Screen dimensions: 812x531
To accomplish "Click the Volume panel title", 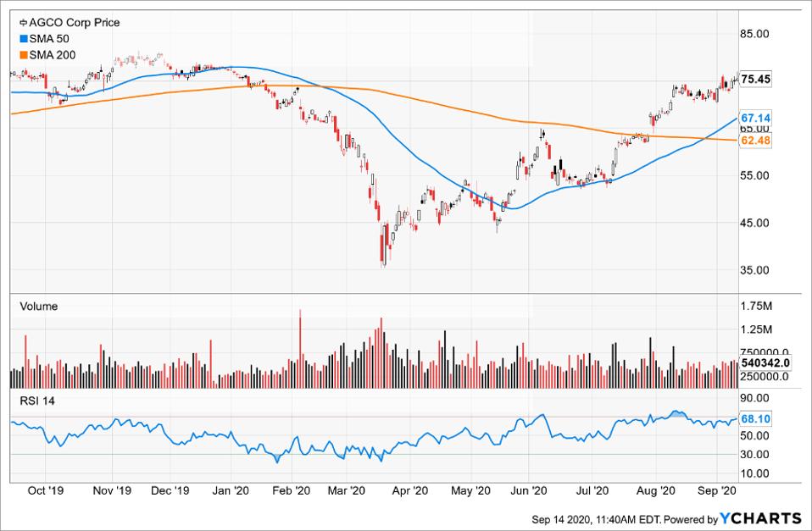I will (38, 307).
